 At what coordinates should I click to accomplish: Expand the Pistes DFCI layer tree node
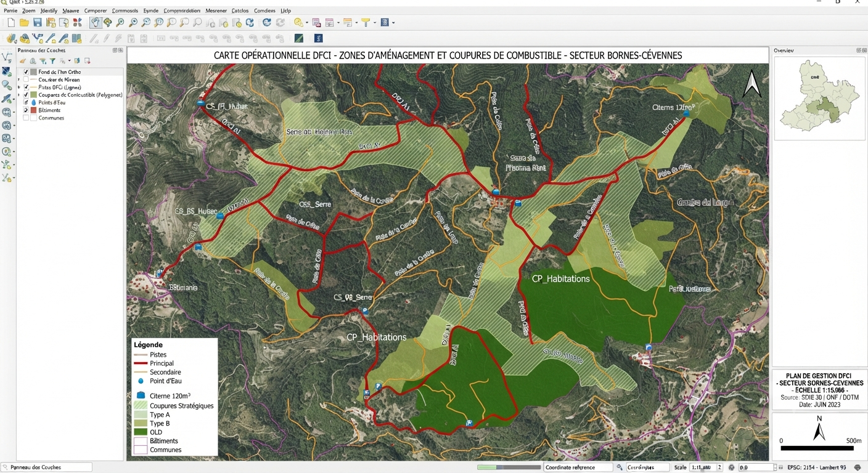click(x=19, y=87)
